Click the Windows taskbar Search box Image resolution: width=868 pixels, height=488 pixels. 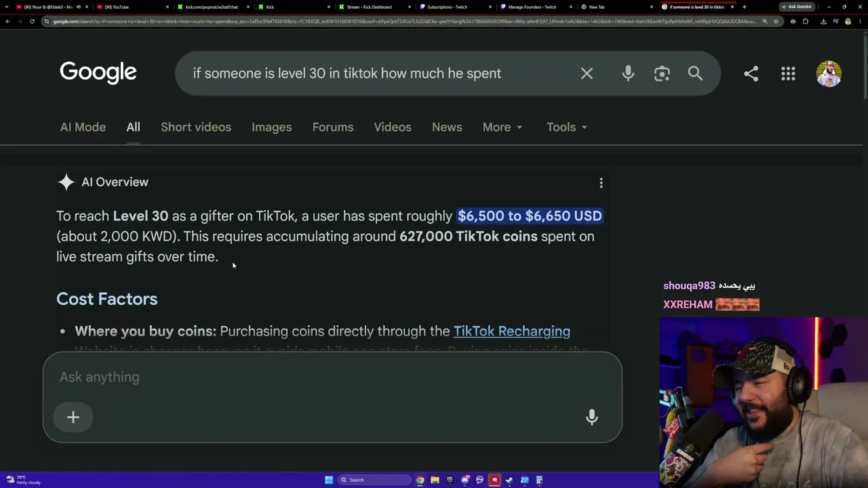[375, 480]
